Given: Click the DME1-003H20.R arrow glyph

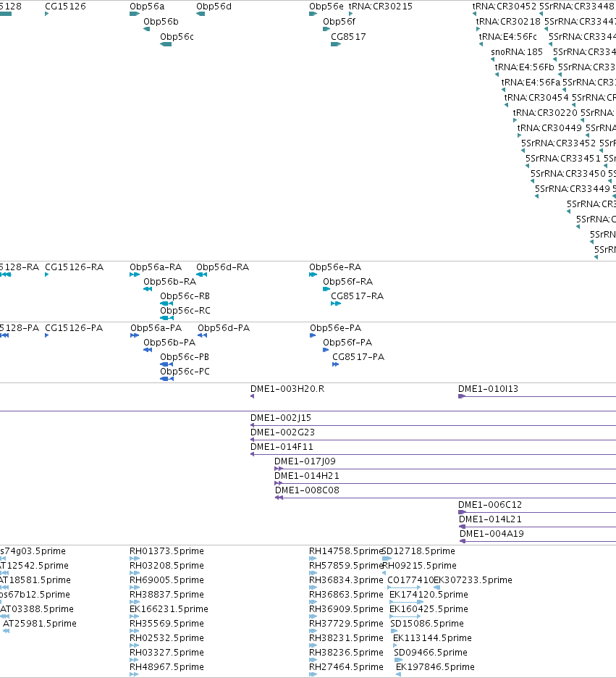Looking at the screenshot, I should [253, 396].
